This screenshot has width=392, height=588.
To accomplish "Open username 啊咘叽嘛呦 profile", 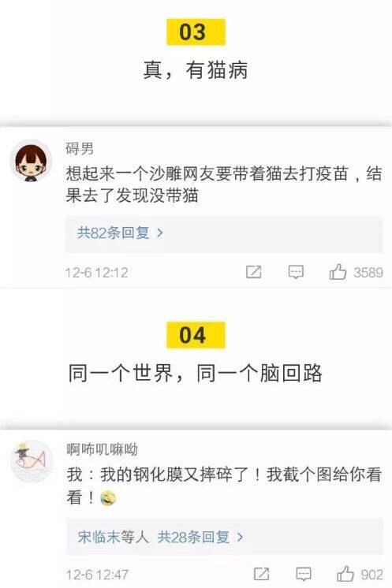I will pos(102,448).
